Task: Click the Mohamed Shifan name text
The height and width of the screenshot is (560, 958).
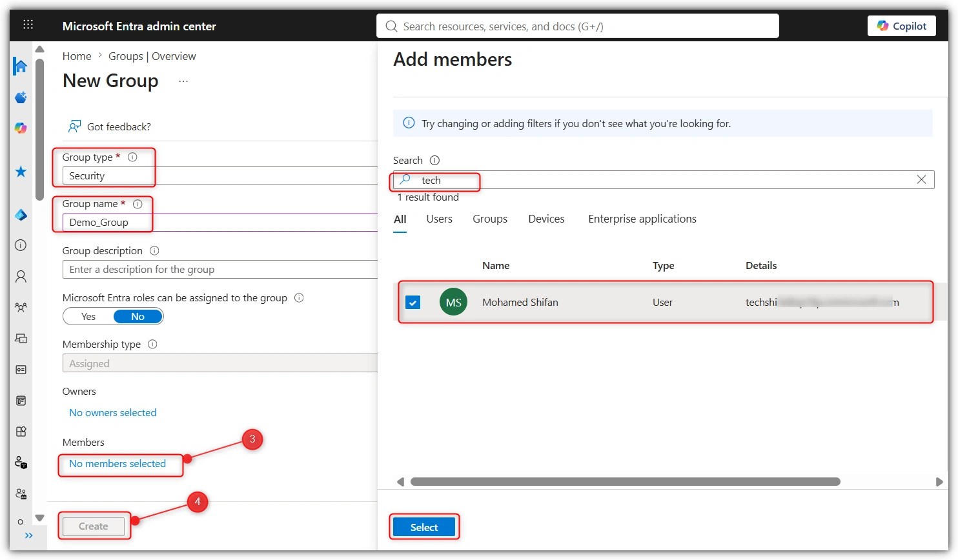Action: [520, 302]
